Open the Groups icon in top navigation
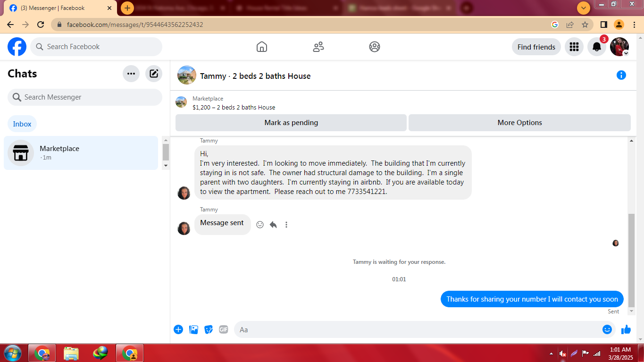 [375, 47]
